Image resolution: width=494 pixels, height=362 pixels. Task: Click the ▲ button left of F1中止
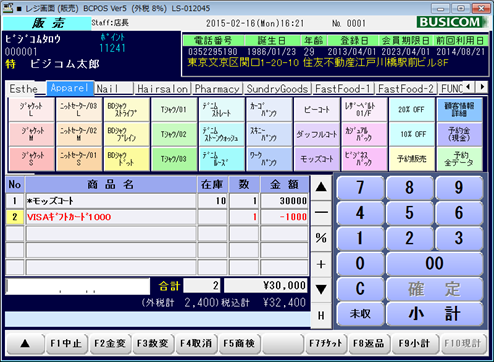click(25, 343)
